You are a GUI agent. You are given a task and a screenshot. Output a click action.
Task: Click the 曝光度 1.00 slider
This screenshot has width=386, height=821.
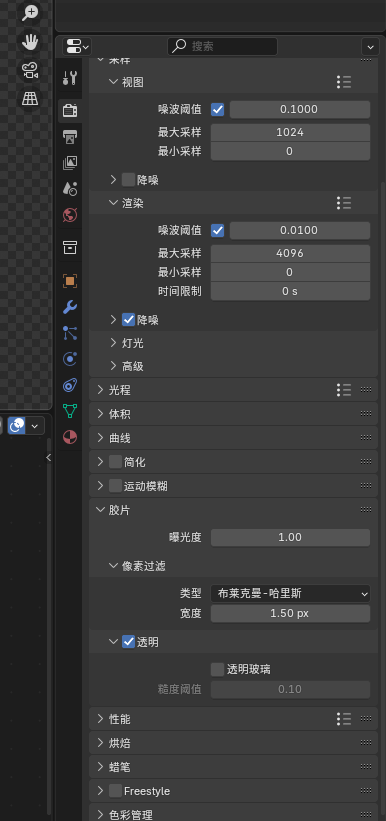(291, 537)
